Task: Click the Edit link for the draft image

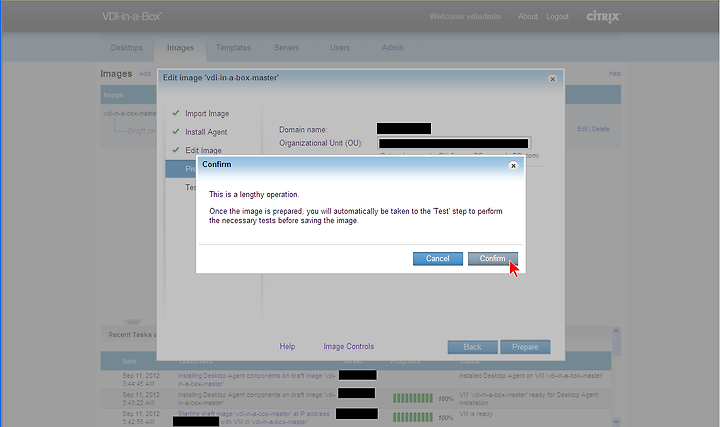Action: coord(582,129)
